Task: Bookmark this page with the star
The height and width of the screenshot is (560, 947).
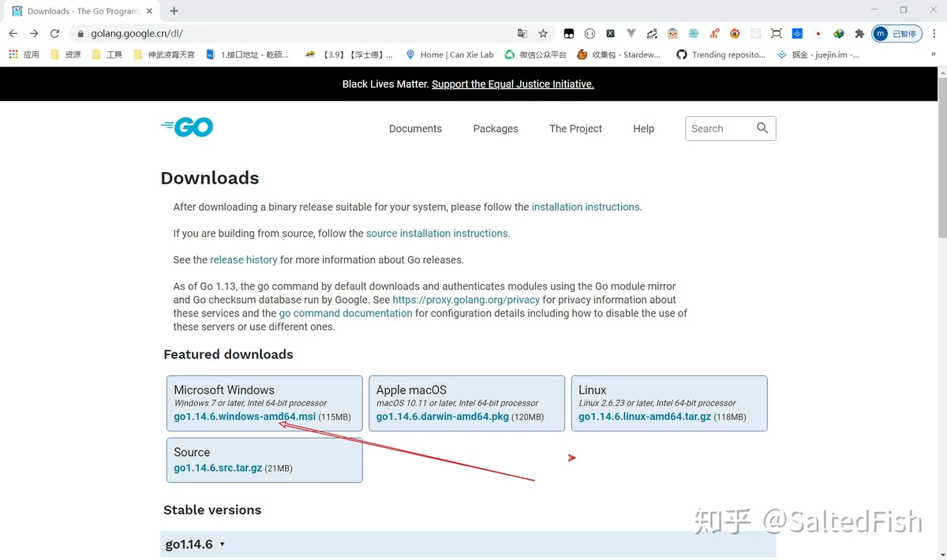Action: click(543, 34)
